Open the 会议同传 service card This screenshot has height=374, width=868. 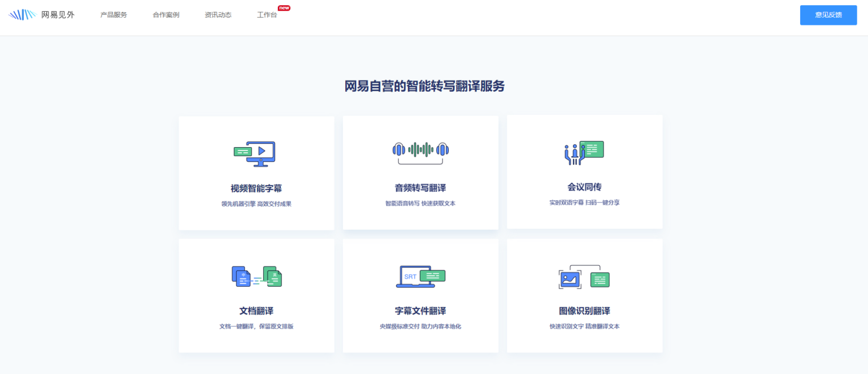(584, 171)
